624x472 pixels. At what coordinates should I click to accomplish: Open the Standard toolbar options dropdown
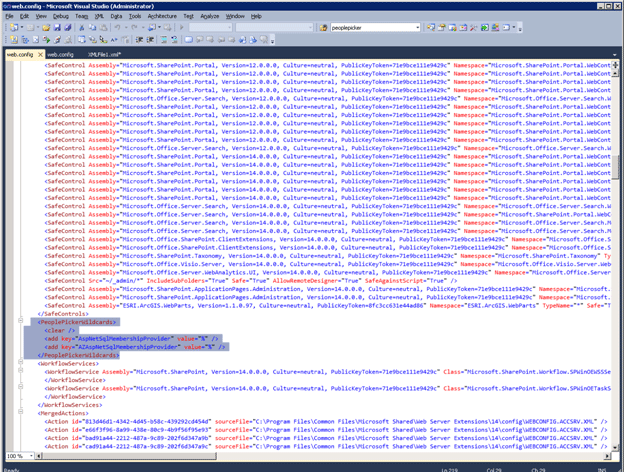pos(520,28)
